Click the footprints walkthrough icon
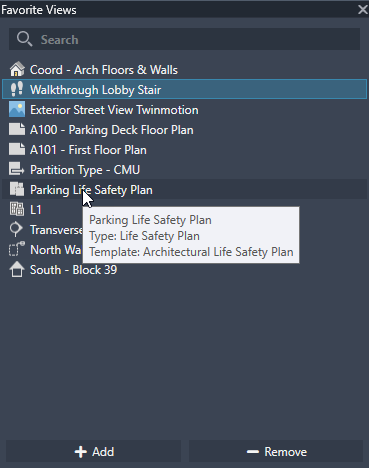The image size is (369, 468). [17, 89]
